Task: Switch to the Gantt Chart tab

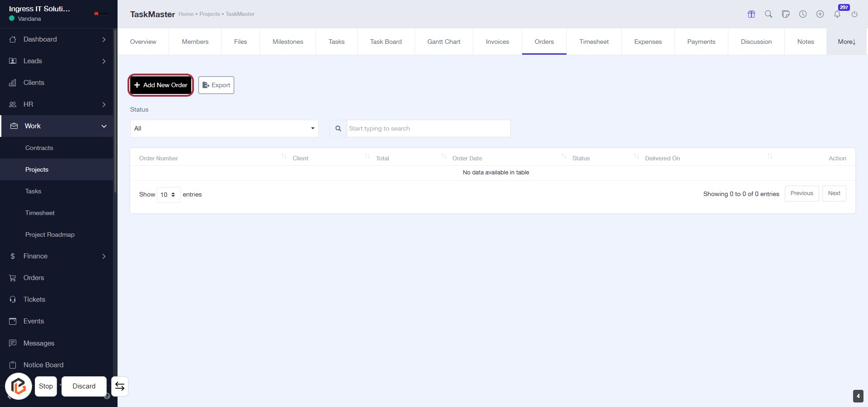Action: pos(443,42)
